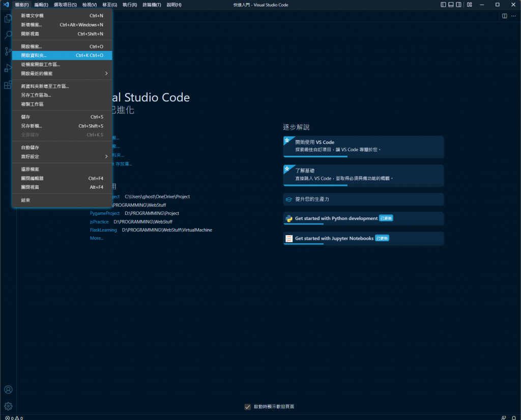This screenshot has width=521, height=420.
Task: Click the 已更新 badge on the Python card
Action: (x=386, y=218)
